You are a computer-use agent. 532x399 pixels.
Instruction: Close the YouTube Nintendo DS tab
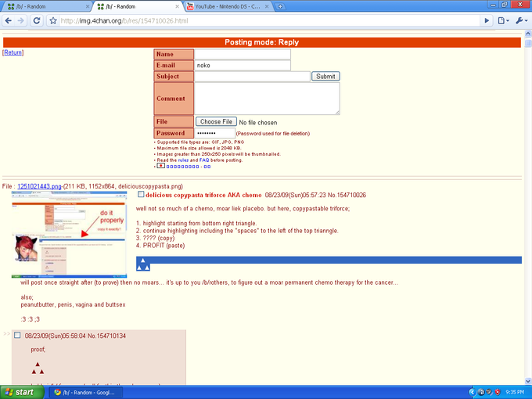pos(267,6)
